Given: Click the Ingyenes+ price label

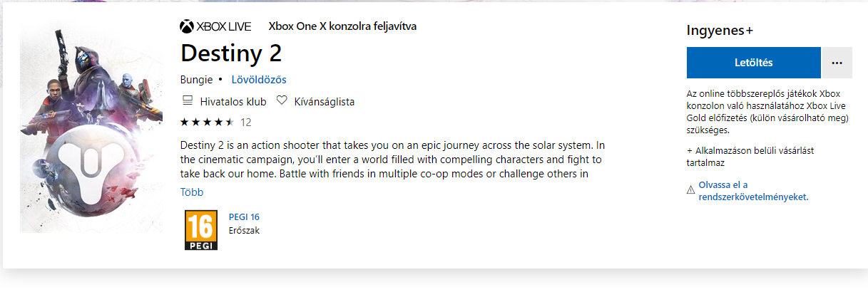Looking at the screenshot, I should click(x=720, y=31).
